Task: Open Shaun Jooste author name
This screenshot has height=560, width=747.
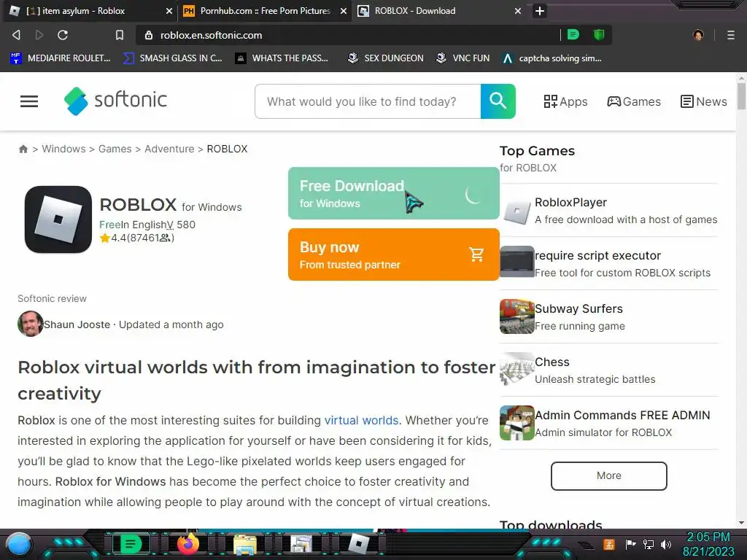Action: (77, 324)
